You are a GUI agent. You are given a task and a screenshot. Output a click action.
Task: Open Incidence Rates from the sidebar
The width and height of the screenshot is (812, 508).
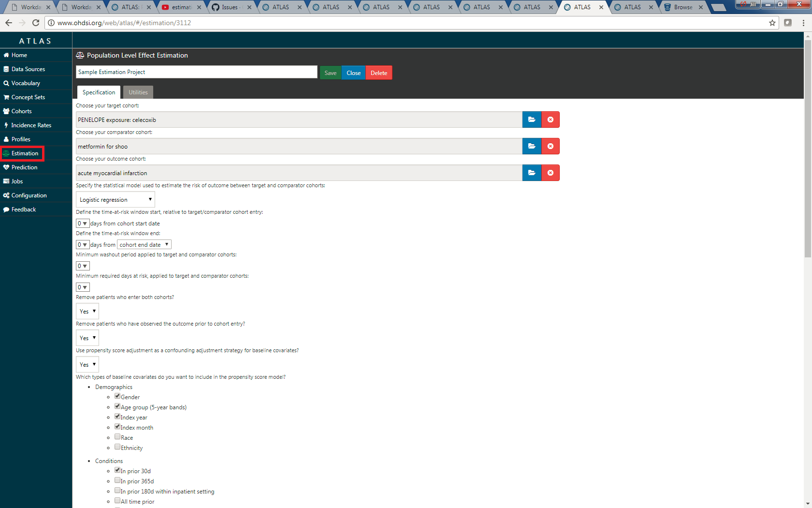tap(31, 125)
